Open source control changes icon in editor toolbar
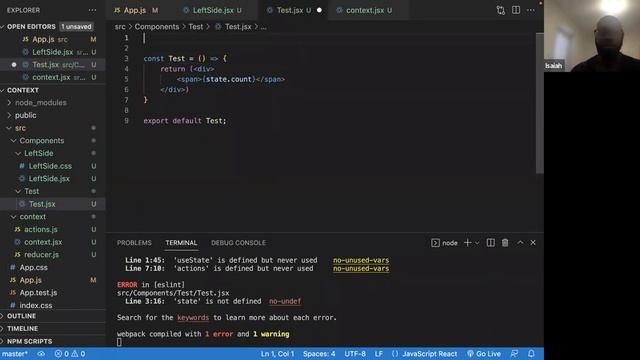 pyautogui.click(x=501, y=10)
